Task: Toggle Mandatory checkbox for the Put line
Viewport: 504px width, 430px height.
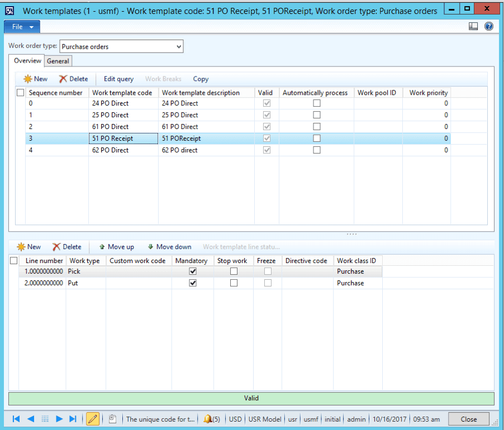Action: pos(193,283)
